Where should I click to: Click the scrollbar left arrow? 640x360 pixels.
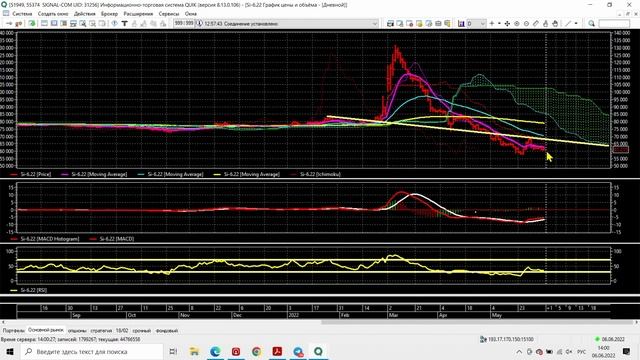pos(3,322)
